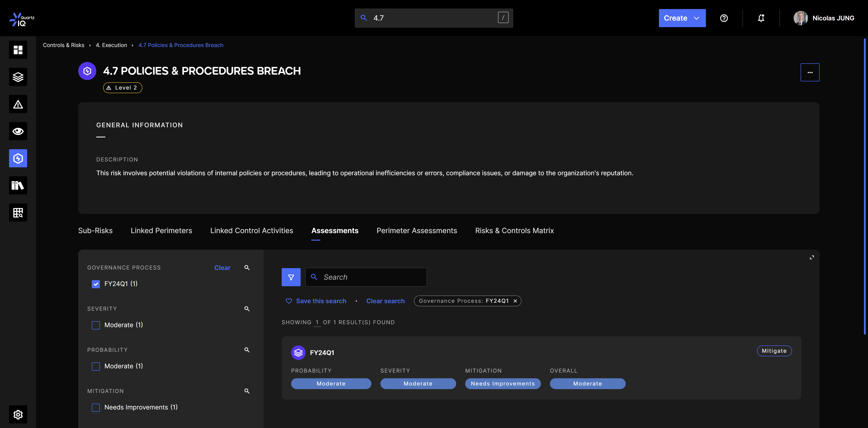
Task: Open the three-dots more options menu
Action: coord(810,72)
